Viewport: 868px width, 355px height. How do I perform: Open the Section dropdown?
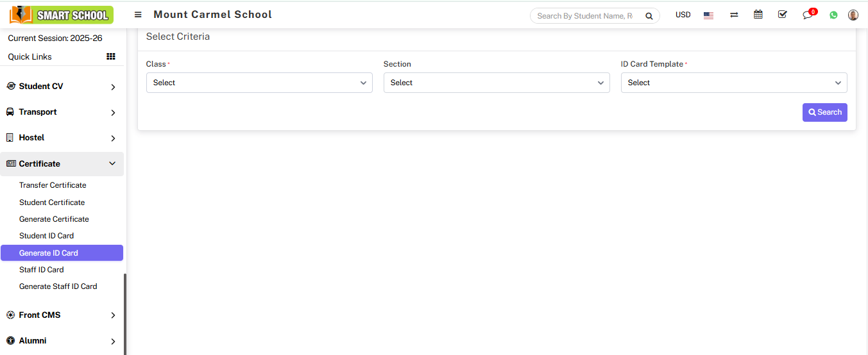pyautogui.click(x=497, y=83)
